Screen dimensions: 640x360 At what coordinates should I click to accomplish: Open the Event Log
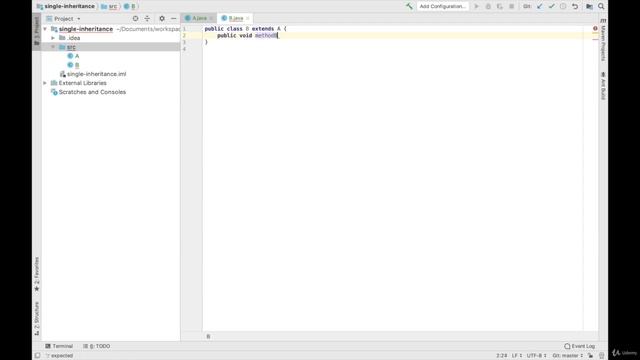tap(580, 346)
